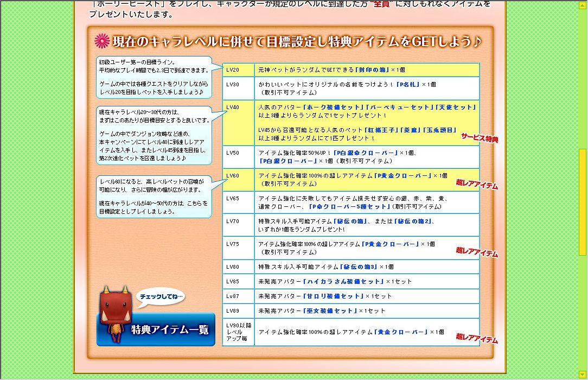Click the LV60 level cell
Image resolution: width=588 pixels, height=380 pixels.
coord(239,180)
